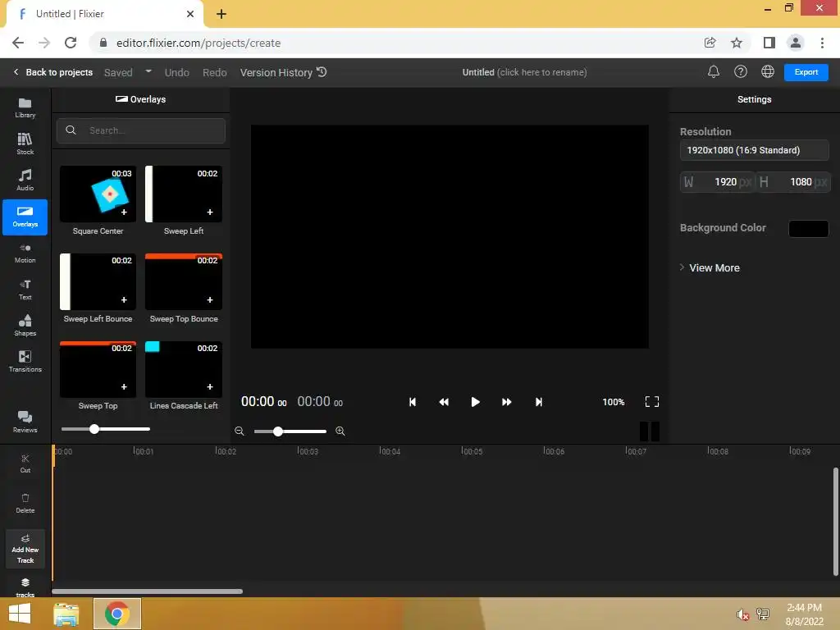840x630 pixels.
Task: Open Version History
Action: [283, 72]
